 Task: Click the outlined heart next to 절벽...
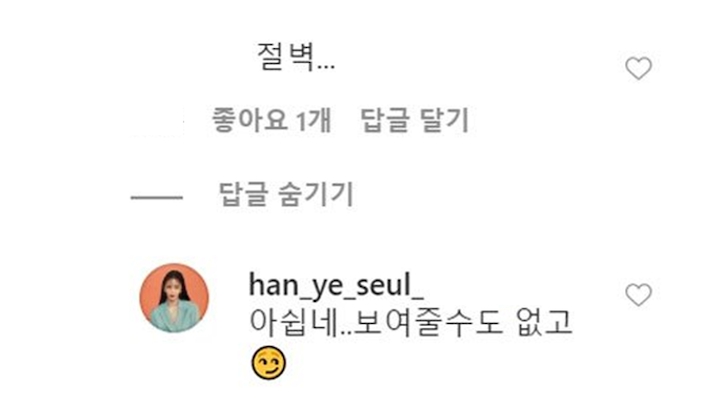(638, 68)
